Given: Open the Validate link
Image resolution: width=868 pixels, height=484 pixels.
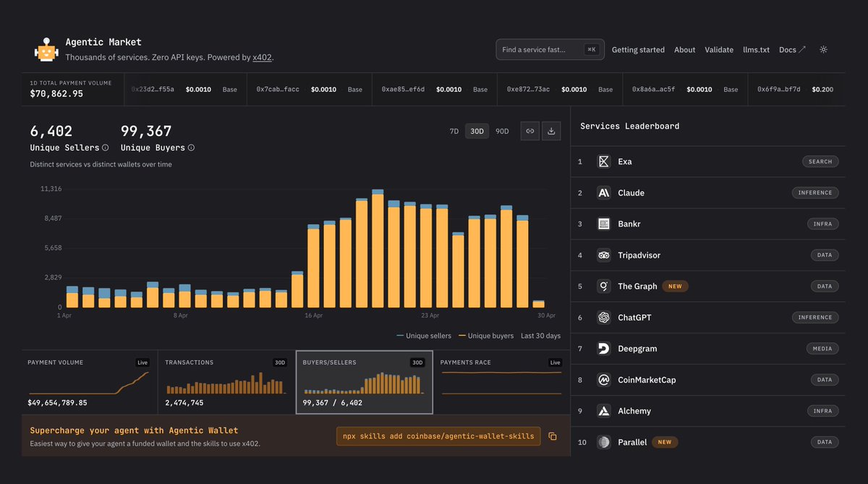Looking at the screenshot, I should point(719,50).
